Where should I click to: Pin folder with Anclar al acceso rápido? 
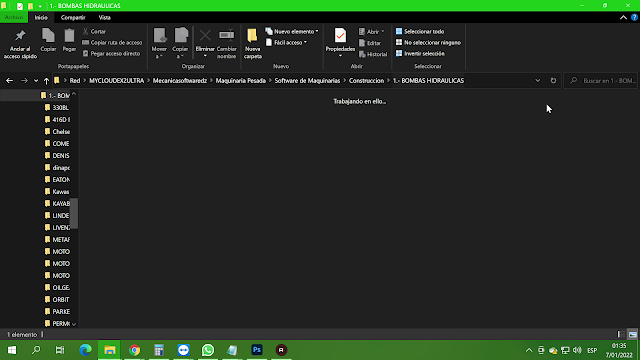coord(20,44)
